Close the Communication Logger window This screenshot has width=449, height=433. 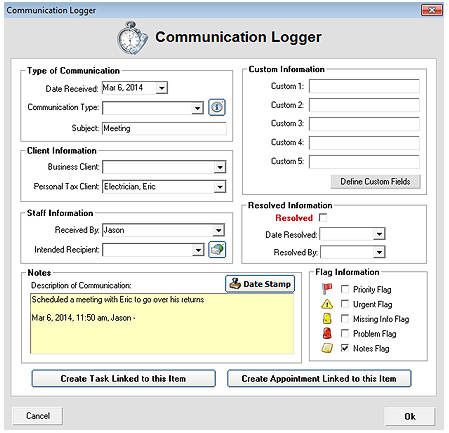click(432, 10)
